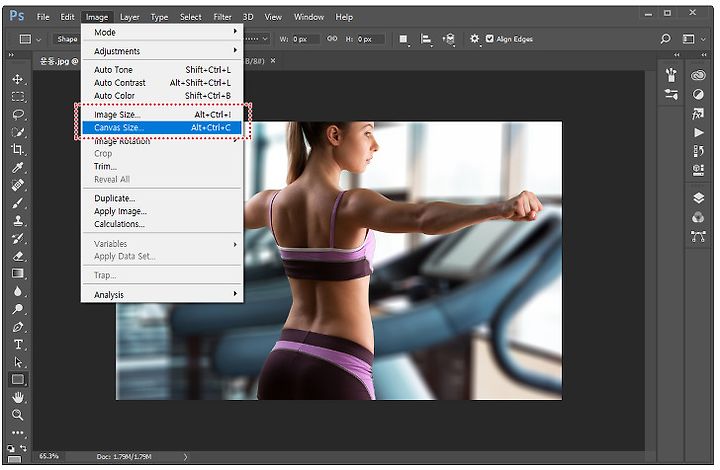Open the gear shape options
Image resolution: width=720 pixels, height=470 pixels.
point(474,39)
